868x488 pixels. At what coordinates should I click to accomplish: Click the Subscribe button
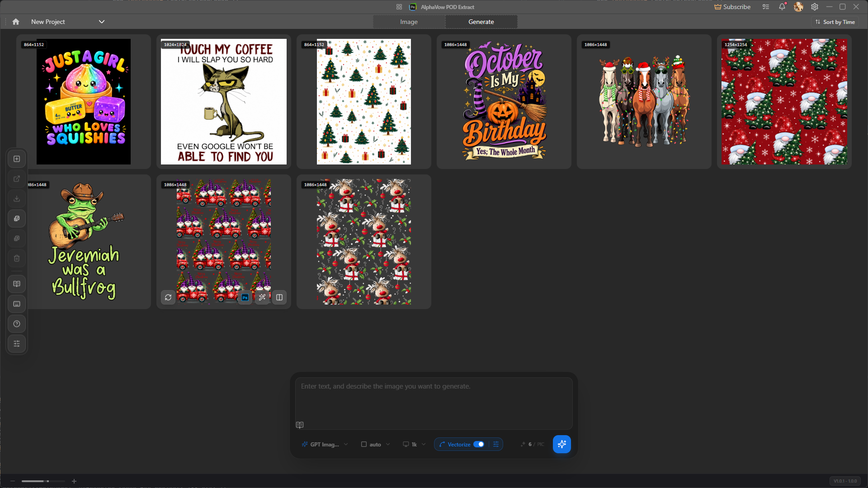(732, 7)
